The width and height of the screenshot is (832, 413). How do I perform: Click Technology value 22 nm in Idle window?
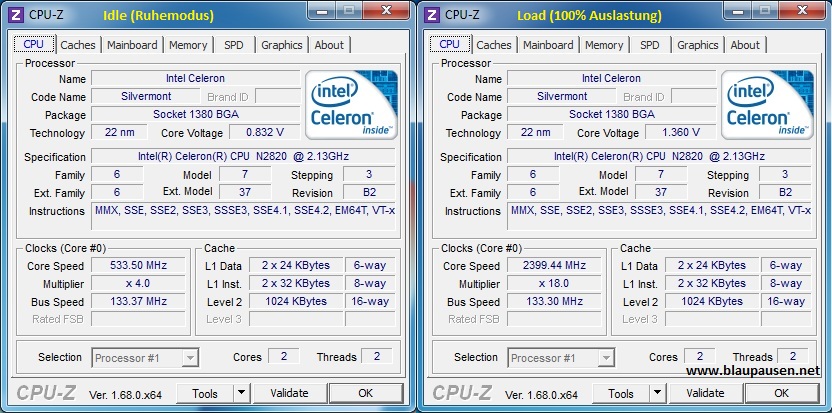119,132
